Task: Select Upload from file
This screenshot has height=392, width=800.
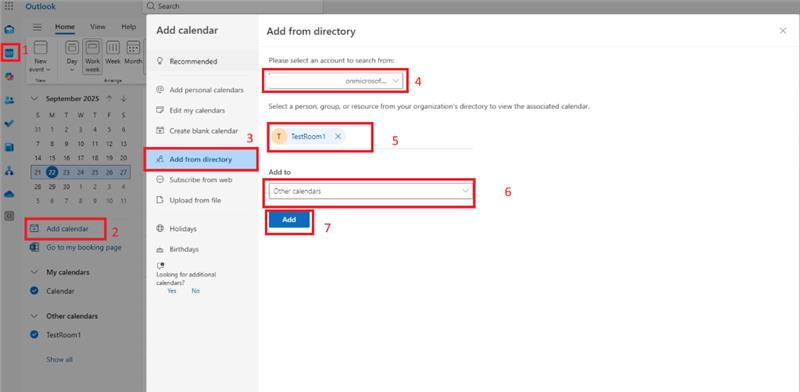Action: coord(202,200)
